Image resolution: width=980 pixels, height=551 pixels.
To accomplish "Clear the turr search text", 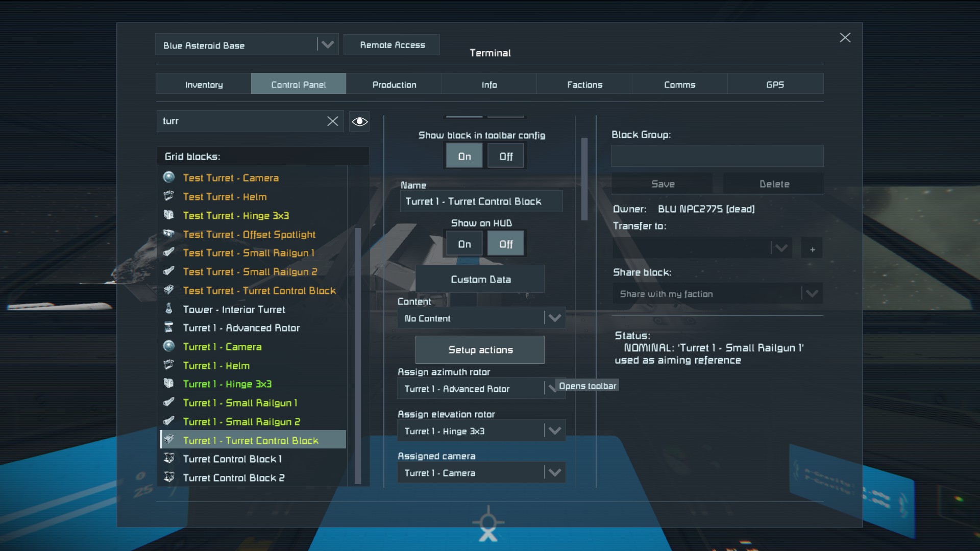I will tap(332, 121).
